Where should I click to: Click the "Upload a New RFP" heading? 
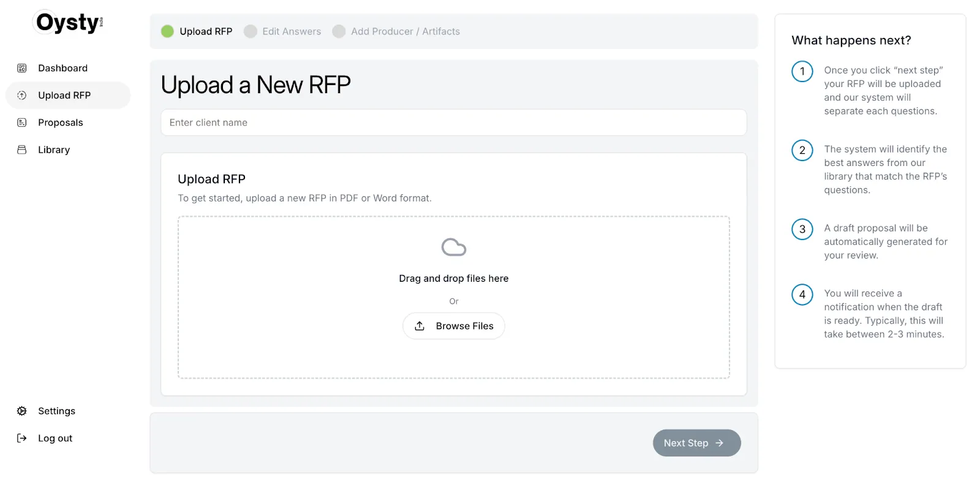pyautogui.click(x=256, y=85)
